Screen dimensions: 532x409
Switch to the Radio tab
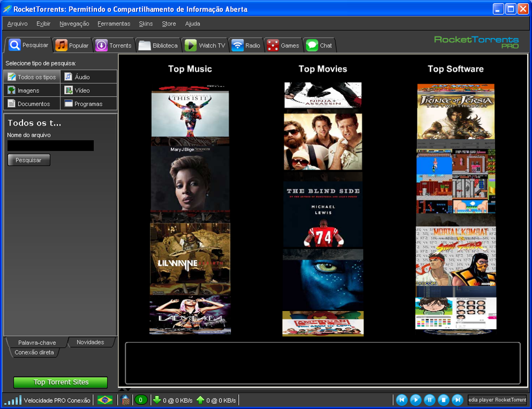click(246, 45)
